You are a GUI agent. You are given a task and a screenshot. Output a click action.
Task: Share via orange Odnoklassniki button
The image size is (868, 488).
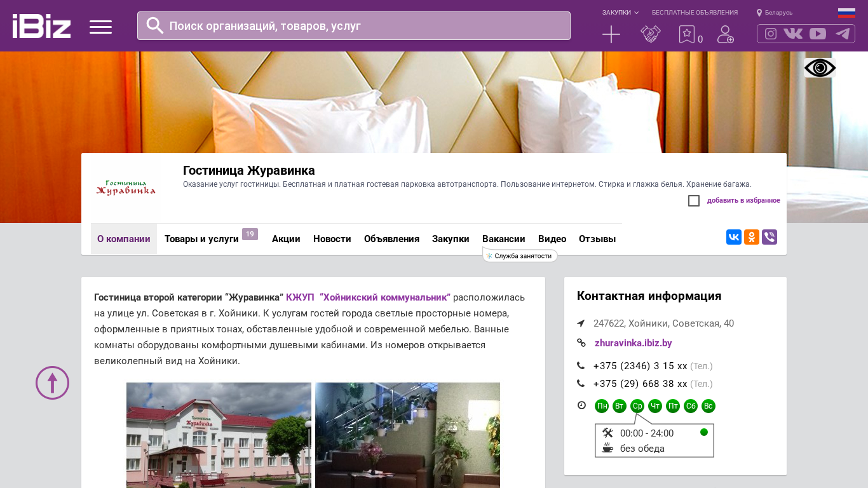(x=752, y=237)
